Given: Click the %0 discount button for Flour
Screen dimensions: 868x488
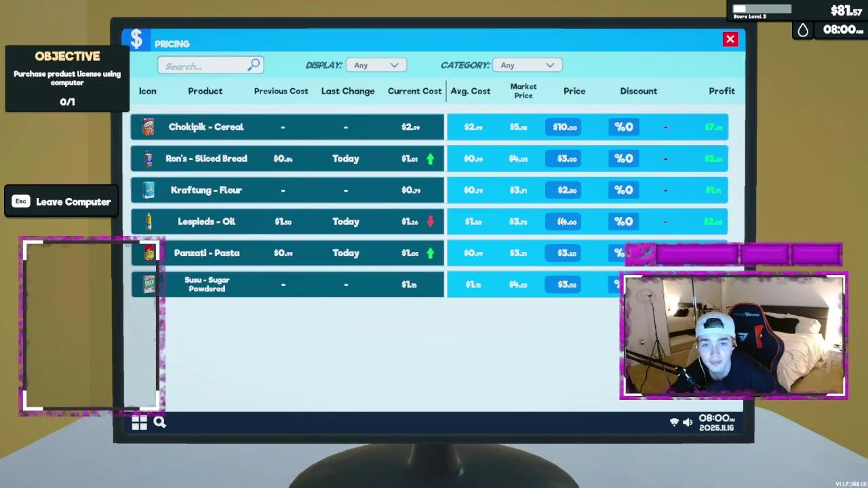Looking at the screenshot, I should pyautogui.click(x=624, y=190).
